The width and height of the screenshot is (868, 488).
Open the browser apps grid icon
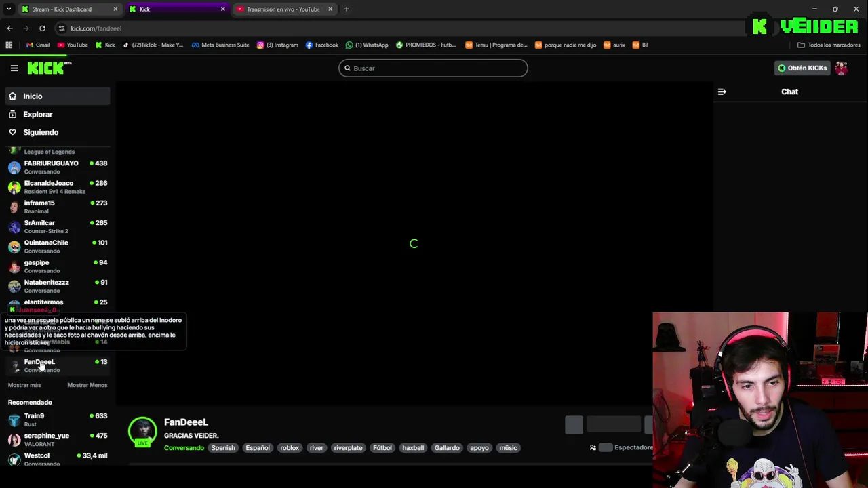pos(9,45)
